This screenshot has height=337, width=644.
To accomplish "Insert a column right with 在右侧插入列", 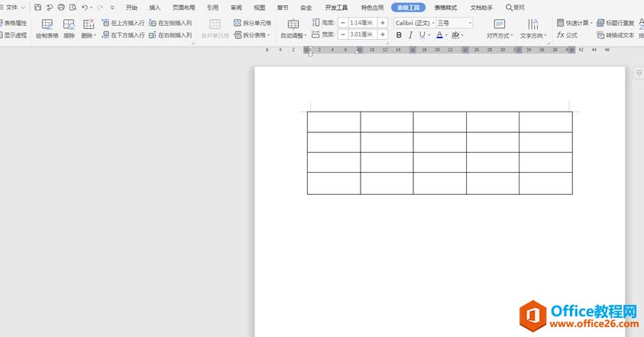I will pos(170,35).
